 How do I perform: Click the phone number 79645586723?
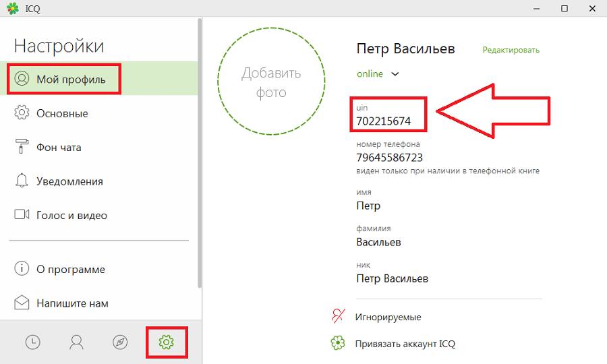click(x=389, y=158)
